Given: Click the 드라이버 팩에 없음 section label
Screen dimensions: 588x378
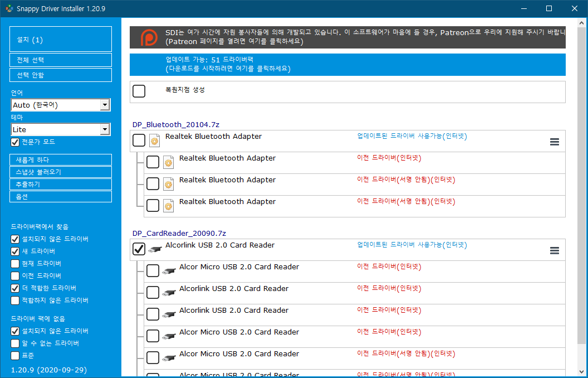Looking at the screenshot, I should (38, 319).
